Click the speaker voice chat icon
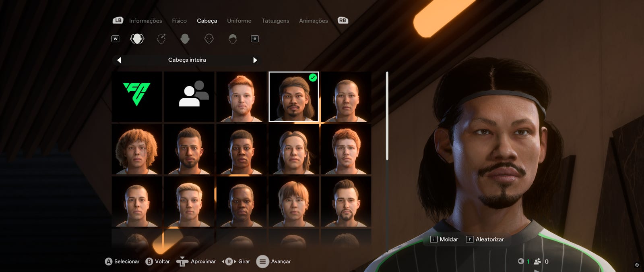The width and height of the screenshot is (644, 272). click(x=521, y=261)
